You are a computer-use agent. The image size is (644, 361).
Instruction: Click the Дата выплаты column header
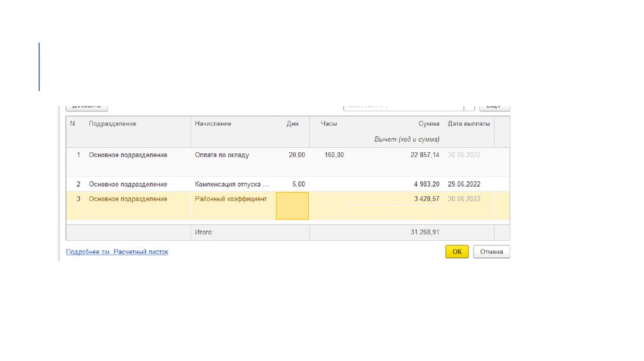tap(468, 124)
